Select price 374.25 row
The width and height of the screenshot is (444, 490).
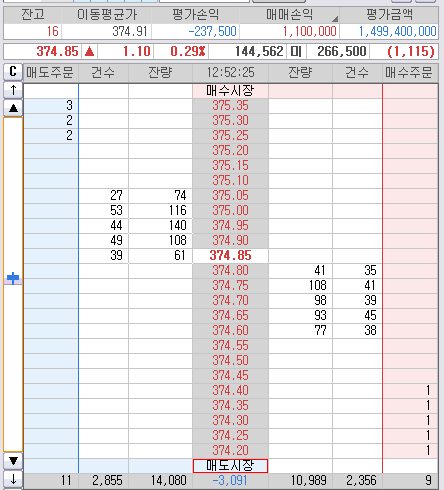[x=230, y=435]
